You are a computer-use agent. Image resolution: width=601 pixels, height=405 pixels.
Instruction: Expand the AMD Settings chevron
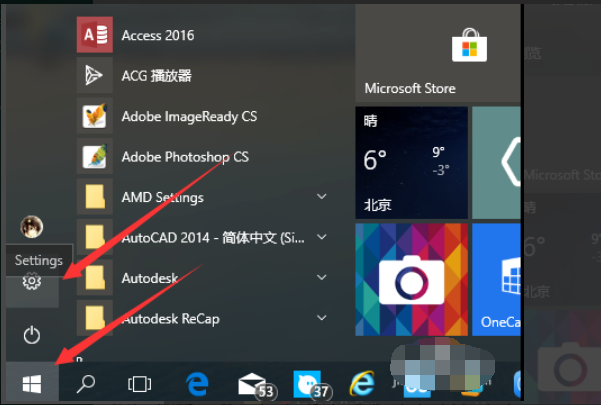click(x=322, y=197)
